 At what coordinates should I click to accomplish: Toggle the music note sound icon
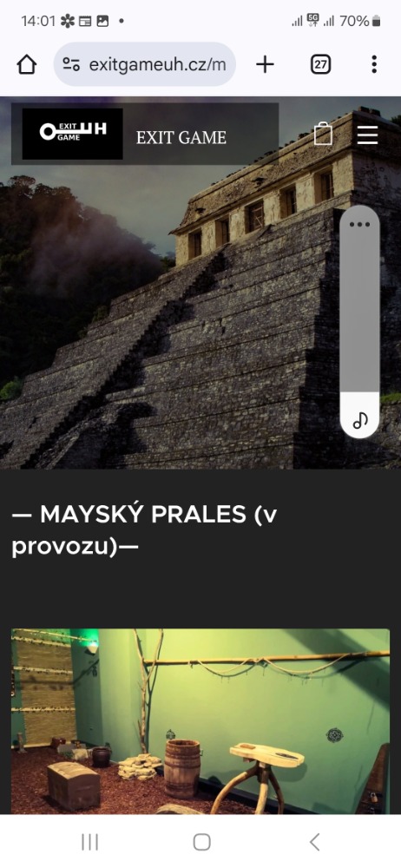point(360,420)
